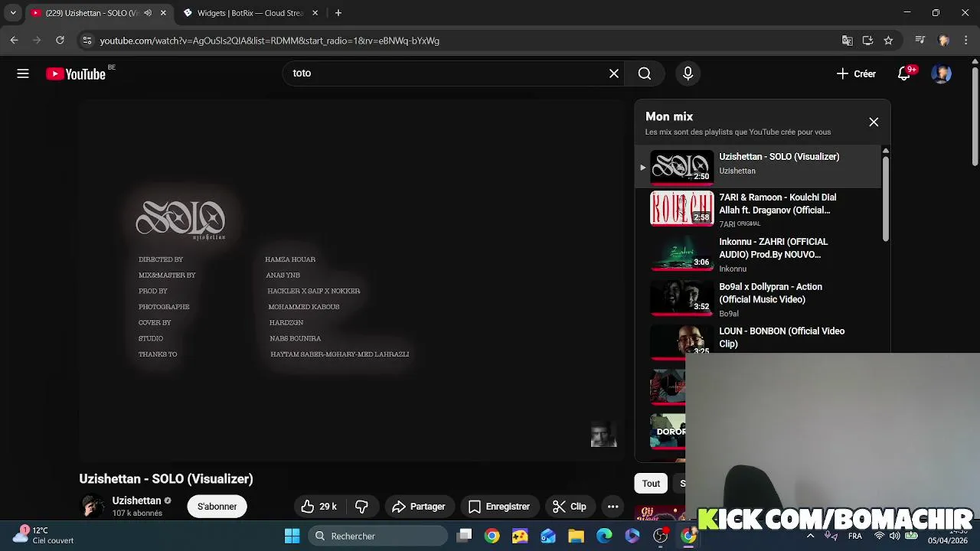Open Task View on the taskbar
Screen dimensions: 980x551
coord(465,536)
